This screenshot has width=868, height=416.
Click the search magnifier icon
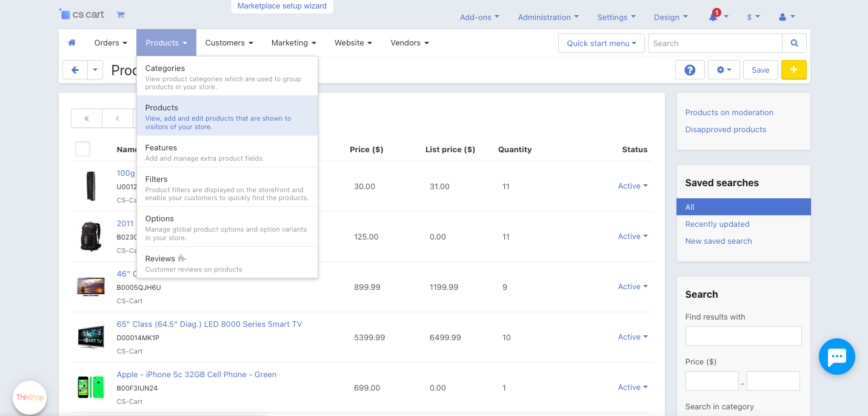[x=794, y=43]
